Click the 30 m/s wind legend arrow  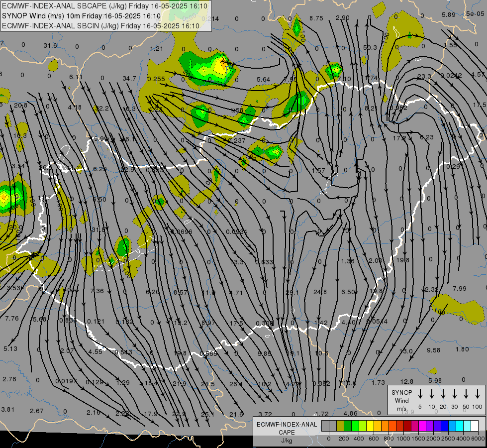pos(454,394)
